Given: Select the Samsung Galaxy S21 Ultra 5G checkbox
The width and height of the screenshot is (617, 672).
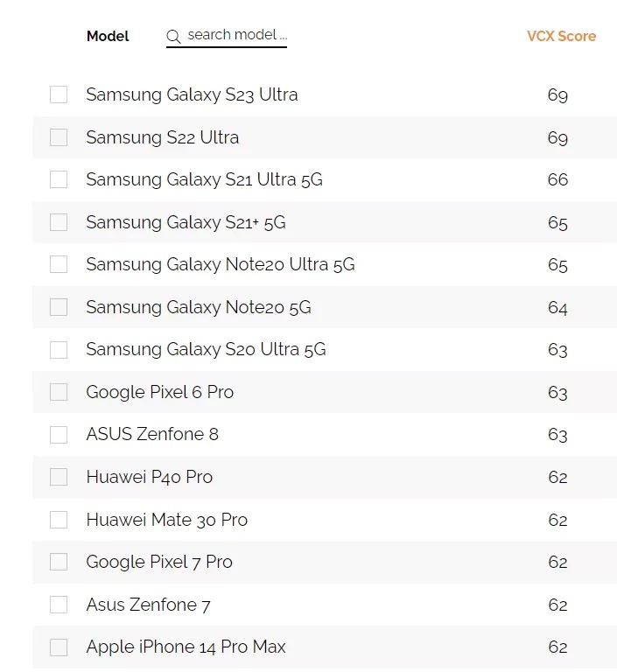Looking at the screenshot, I should coord(59,179).
